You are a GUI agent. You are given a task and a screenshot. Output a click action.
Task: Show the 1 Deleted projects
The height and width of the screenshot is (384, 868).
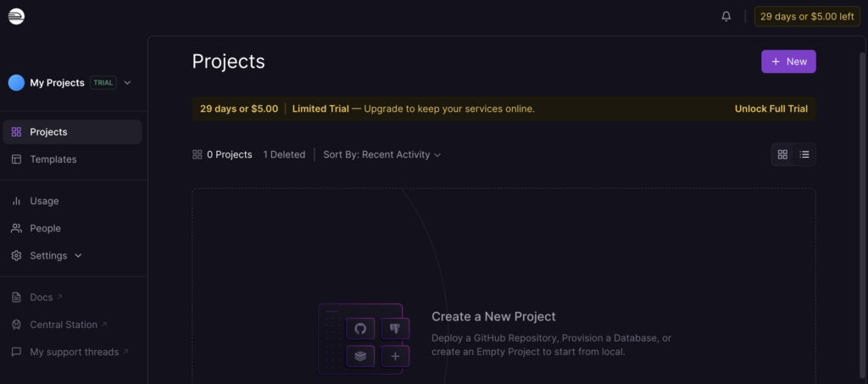pos(284,154)
